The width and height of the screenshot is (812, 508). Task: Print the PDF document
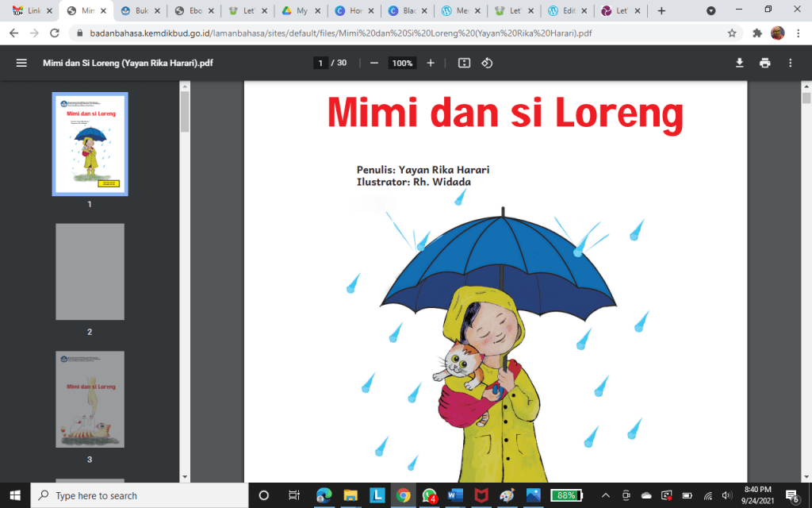(x=764, y=63)
